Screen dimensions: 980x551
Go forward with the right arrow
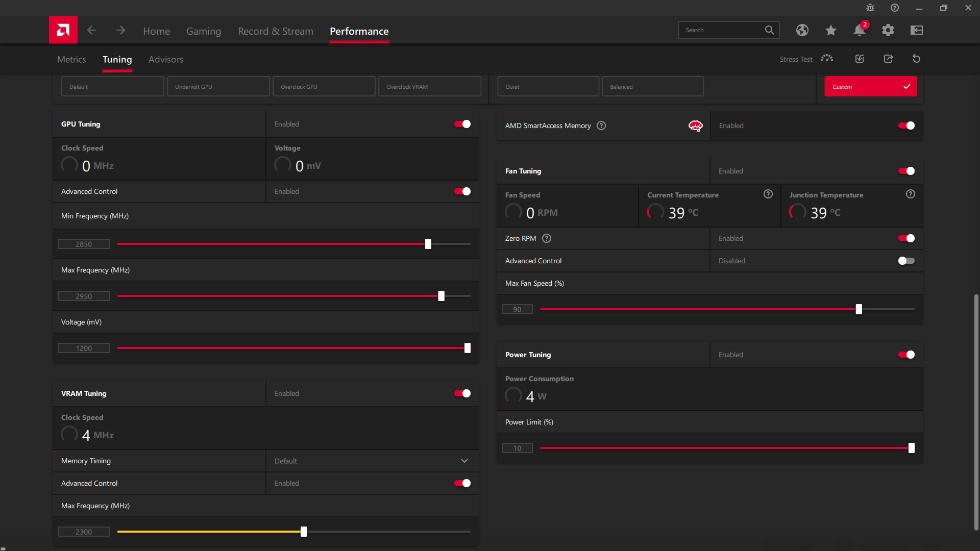[x=120, y=31]
